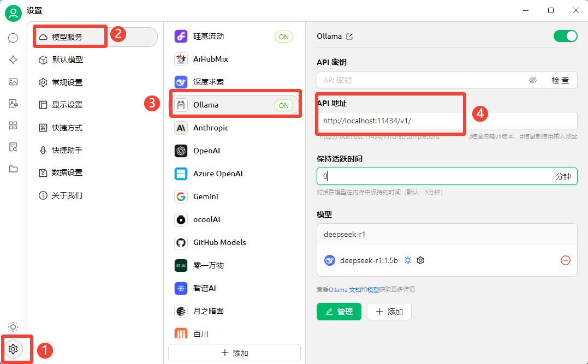The image size is (588, 364).
Task: Select the 月之暗面 provider
Action: coord(234,311)
